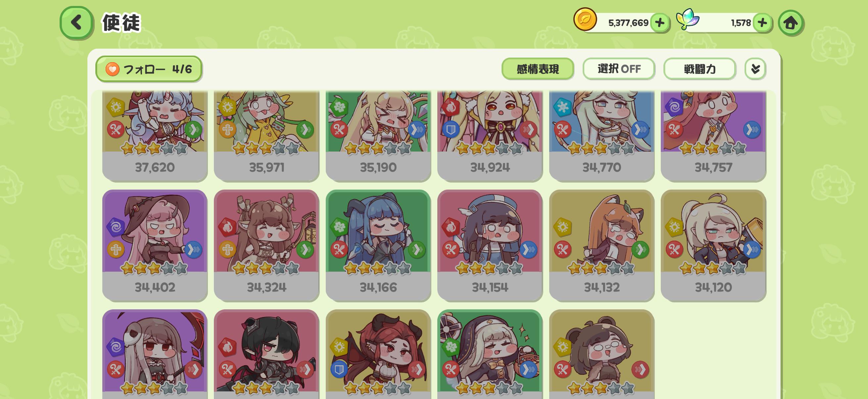Select the blue-haired character with 34,166 power
This screenshot has width=868, height=399.
(378, 245)
